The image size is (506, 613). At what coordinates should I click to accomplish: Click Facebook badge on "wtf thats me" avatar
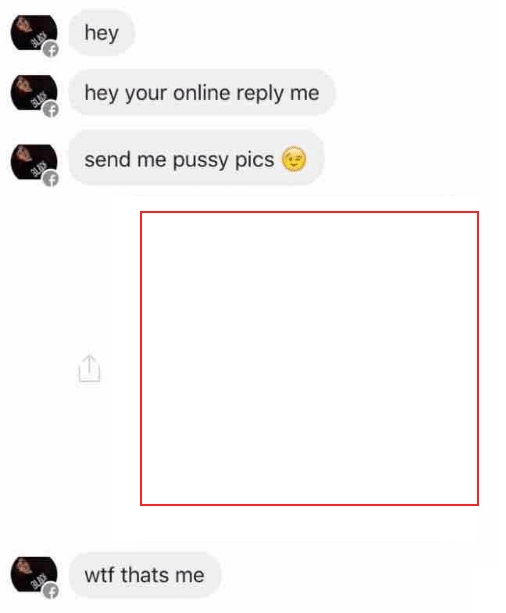[x=51, y=591]
